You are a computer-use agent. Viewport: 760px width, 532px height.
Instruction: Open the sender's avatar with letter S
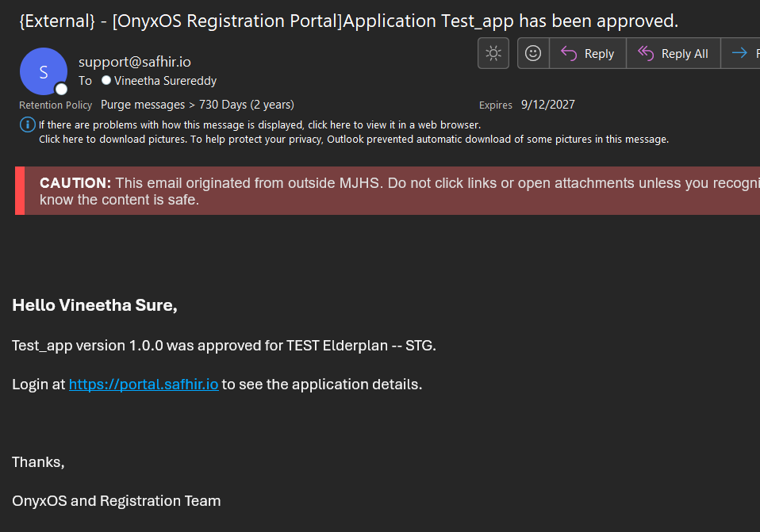pos(43,71)
